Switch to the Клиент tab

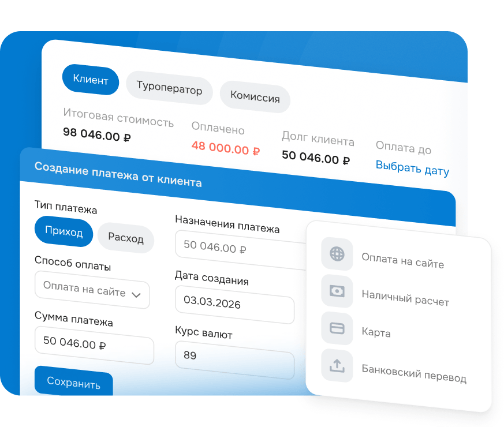coord(90,80)
